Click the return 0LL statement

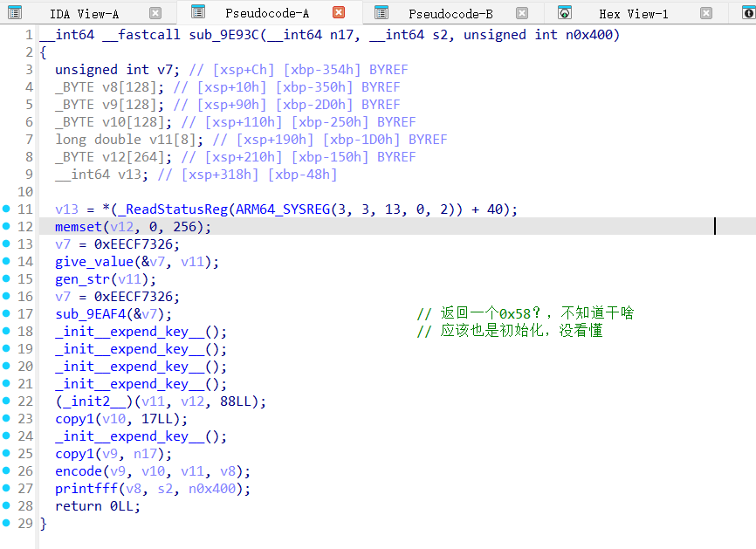(98, 506)
